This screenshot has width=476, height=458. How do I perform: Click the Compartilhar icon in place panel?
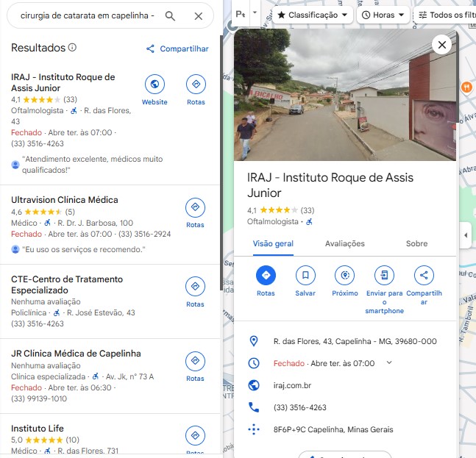tap(424, 275)
